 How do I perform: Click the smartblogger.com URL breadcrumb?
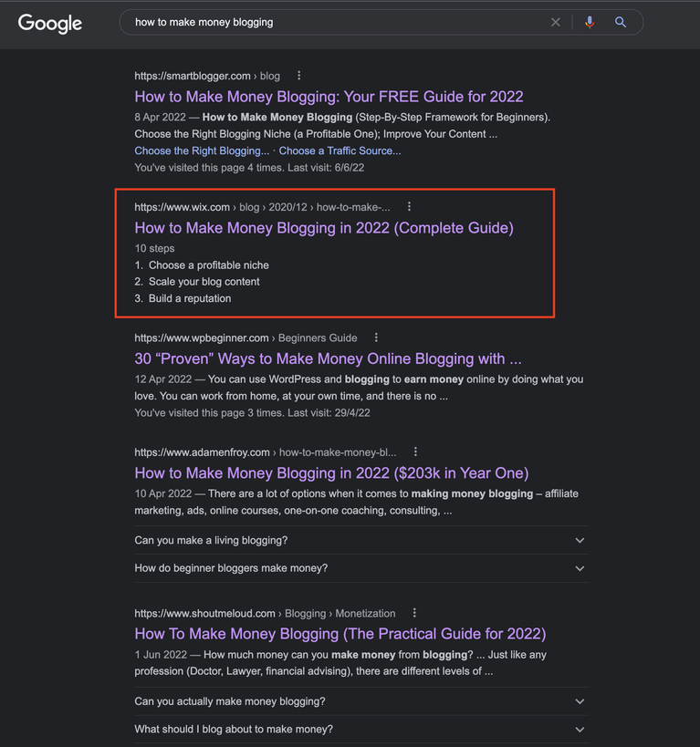[x=207, y=77]
